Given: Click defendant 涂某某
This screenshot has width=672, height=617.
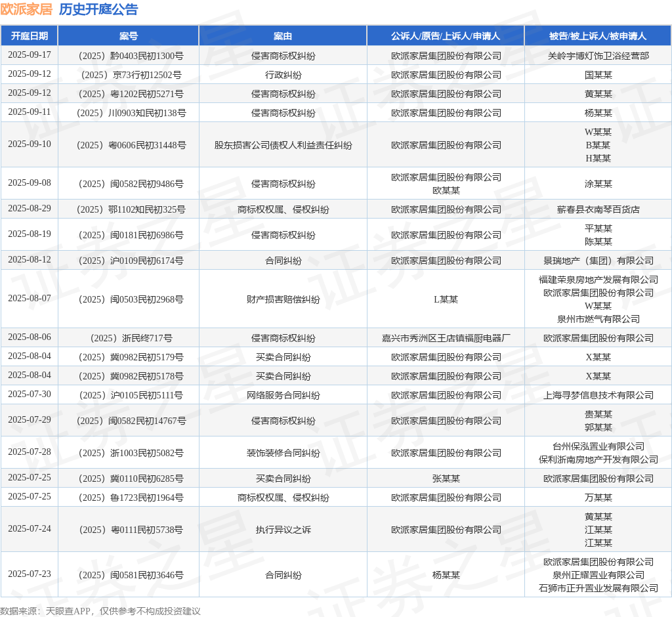Looking at the screenshot, I should (598, 184).
